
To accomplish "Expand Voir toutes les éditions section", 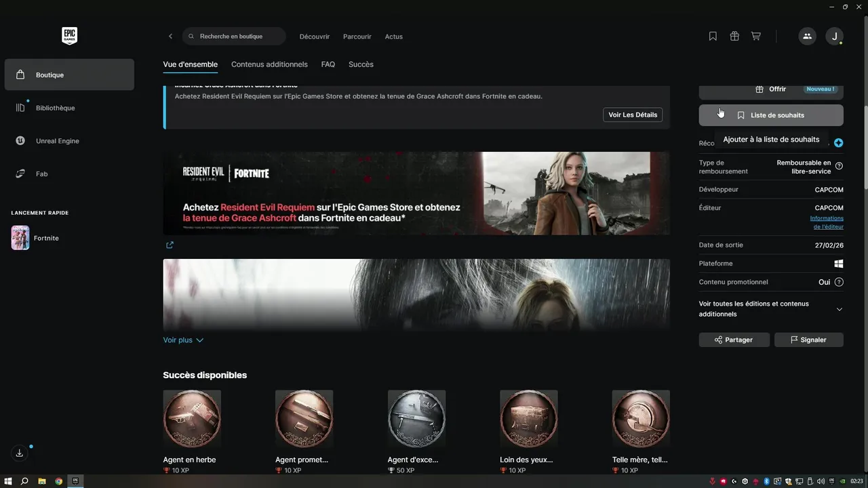I will 771,309.
